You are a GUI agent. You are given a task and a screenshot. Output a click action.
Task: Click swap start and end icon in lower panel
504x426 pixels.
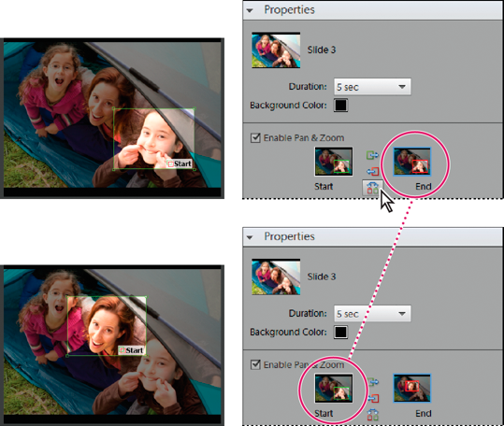coord(372,415)
